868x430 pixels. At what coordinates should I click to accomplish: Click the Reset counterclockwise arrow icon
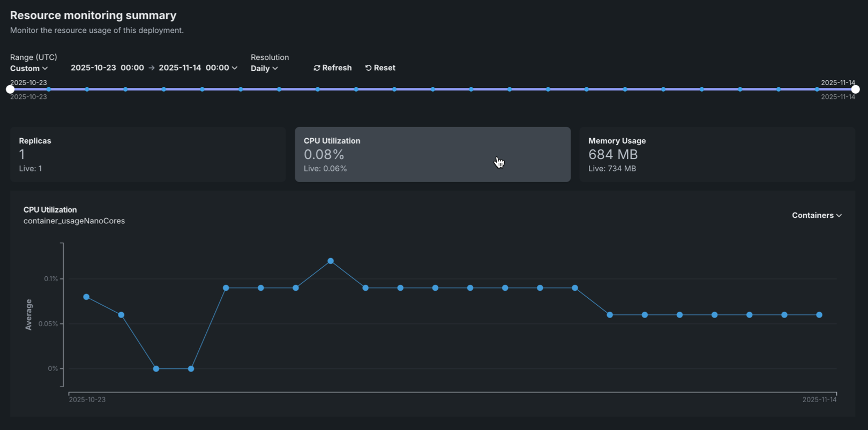pyautogui.click(x=368, y=68)
